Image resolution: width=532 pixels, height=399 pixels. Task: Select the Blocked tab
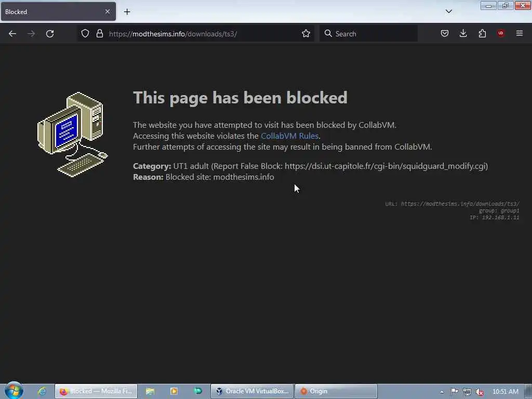tap(58, 11)
